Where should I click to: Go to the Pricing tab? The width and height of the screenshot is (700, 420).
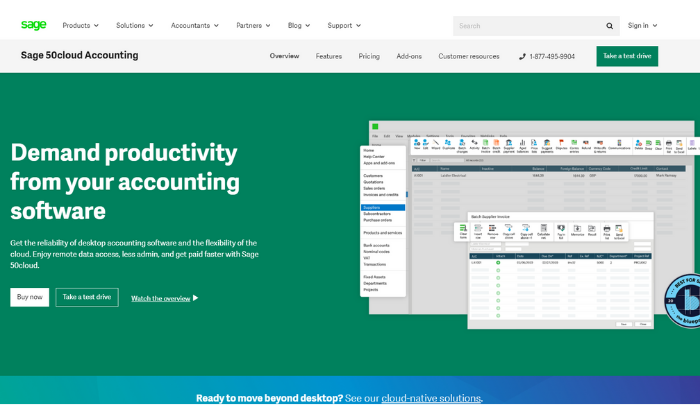369,56
